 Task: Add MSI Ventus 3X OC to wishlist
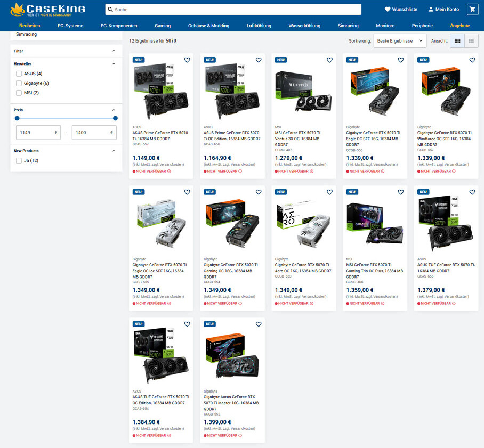pyautogui.click(x=329, y=60)
